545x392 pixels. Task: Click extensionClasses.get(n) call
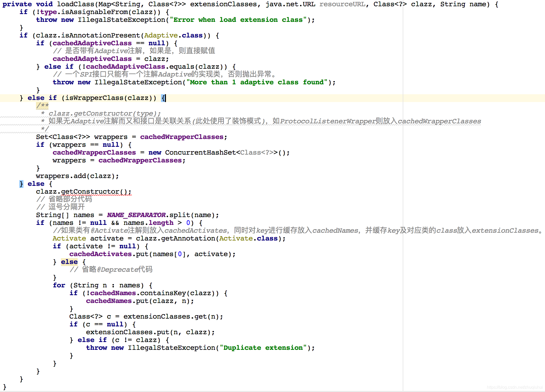pyautogui.click(x=171, y=317)
